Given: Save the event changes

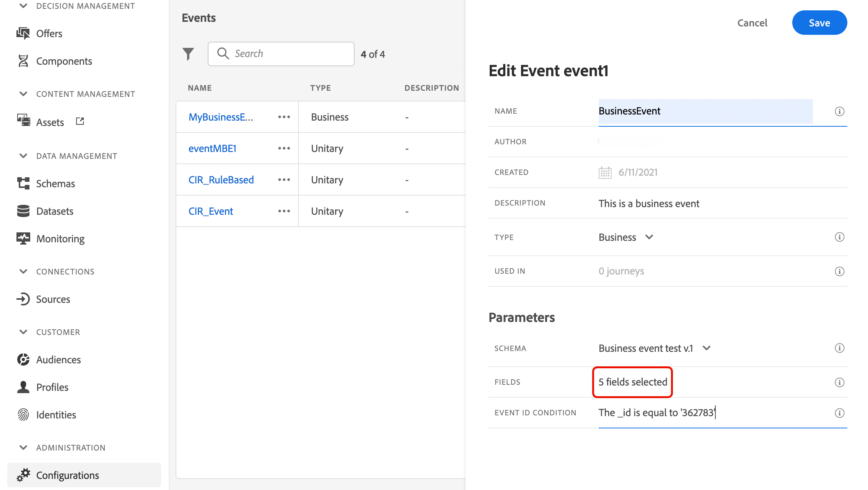Looking at the screenshot, I should (819, 23).
